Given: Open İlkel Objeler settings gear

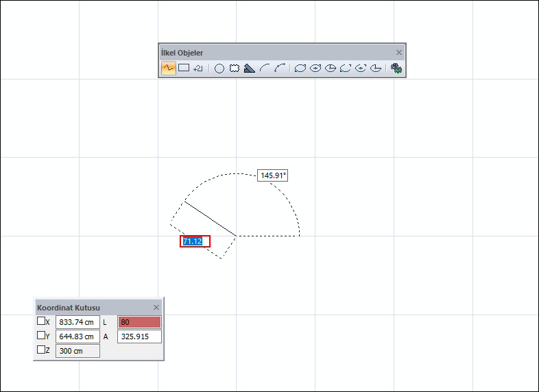Looking at the screenshot, I should click(396, 69).
